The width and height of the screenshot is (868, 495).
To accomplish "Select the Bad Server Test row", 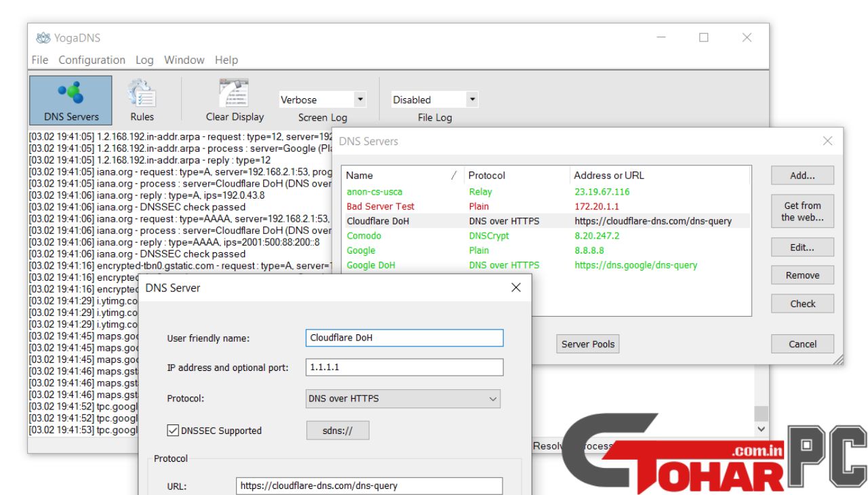I will point(546,206).
